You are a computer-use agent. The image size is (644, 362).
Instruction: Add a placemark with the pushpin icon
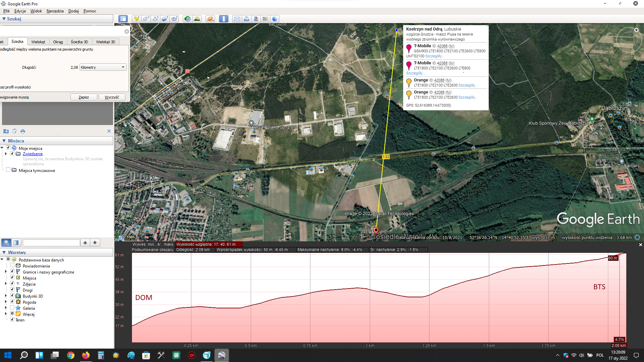[x=136, y=19]
